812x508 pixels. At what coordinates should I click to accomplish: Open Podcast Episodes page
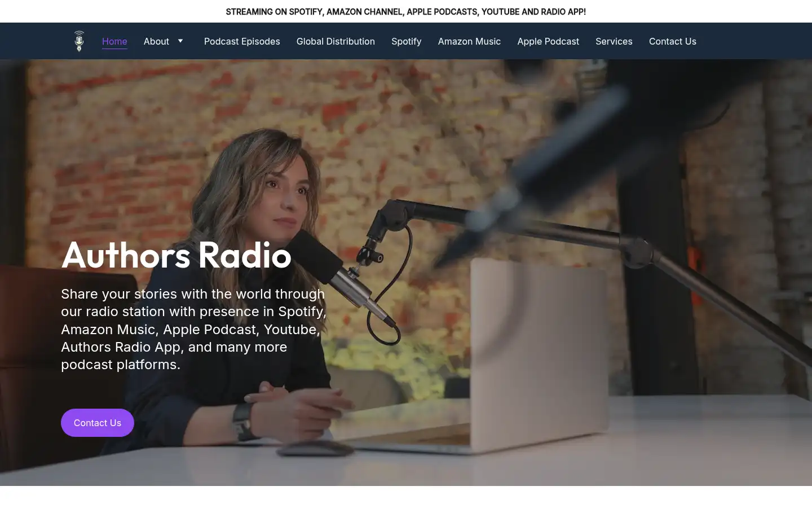(242, 41)
